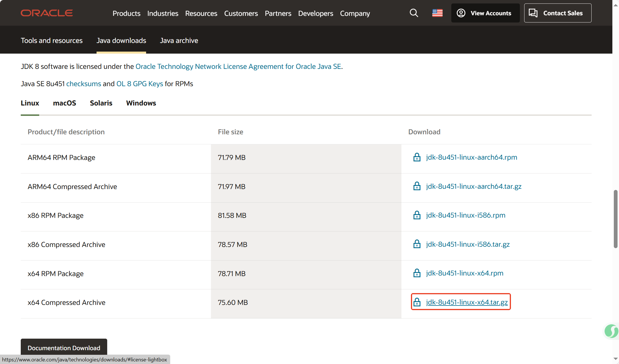Image resolution: width=619 pixels, height=364 pixels.
Task: Click the 71.97 MB file size cell
Action: 306,188
